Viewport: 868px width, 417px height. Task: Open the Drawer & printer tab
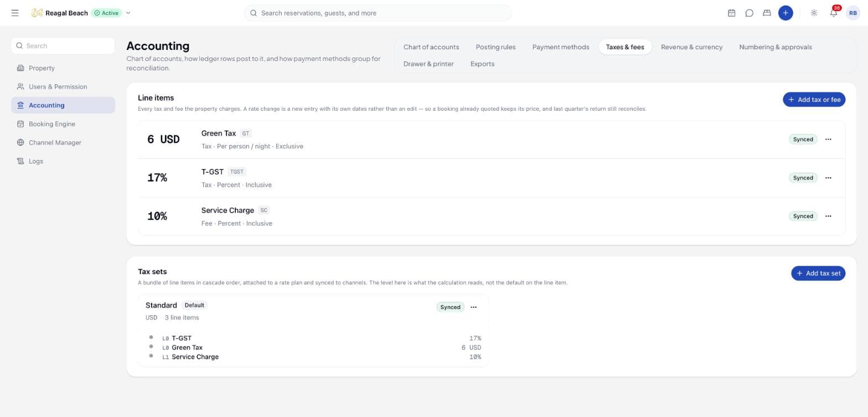428,64
